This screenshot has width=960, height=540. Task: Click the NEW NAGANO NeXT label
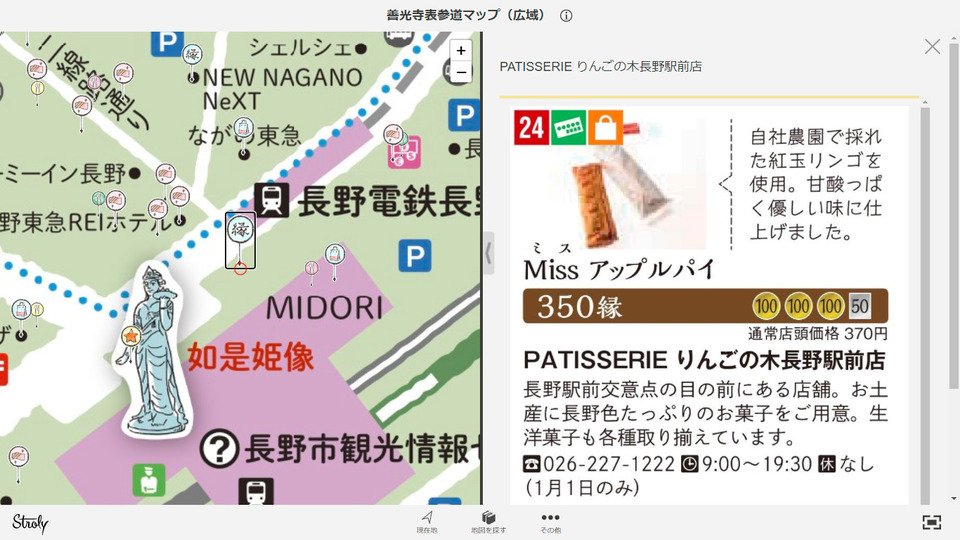tap(282, 89)
